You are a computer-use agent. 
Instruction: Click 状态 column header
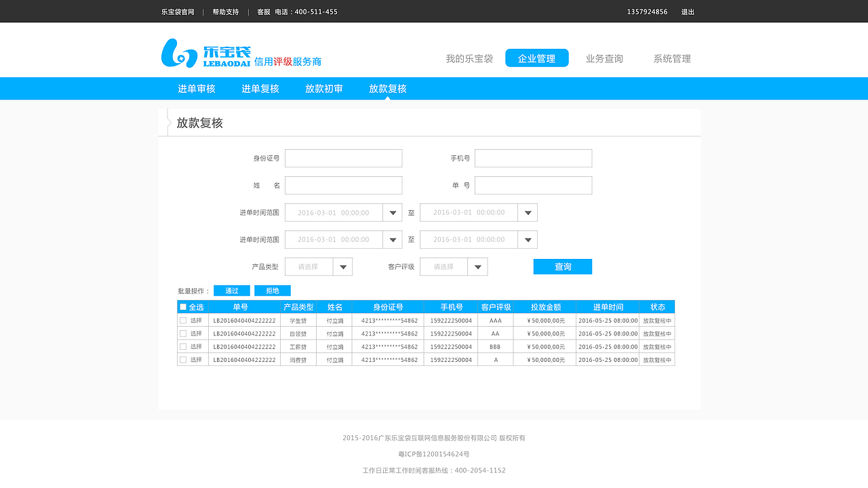point(658,307)
